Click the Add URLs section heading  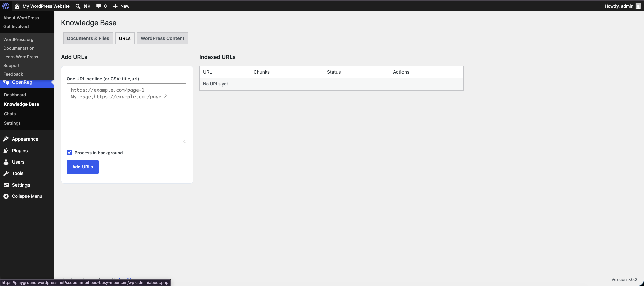coord(74,57)
